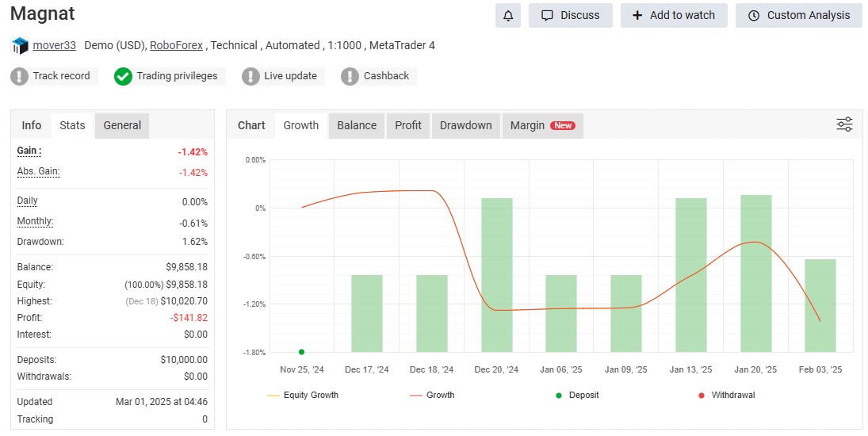Click the Highest value $10,020.70
Viewport: 868px width, 436px height.
184,301
